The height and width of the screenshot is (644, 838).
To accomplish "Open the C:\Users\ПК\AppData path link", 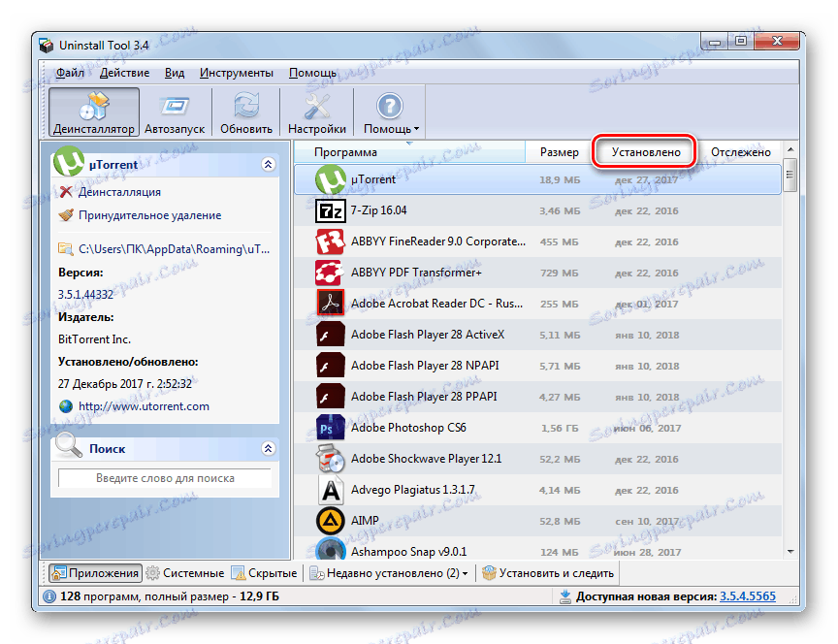I will (x=175, y=249).
